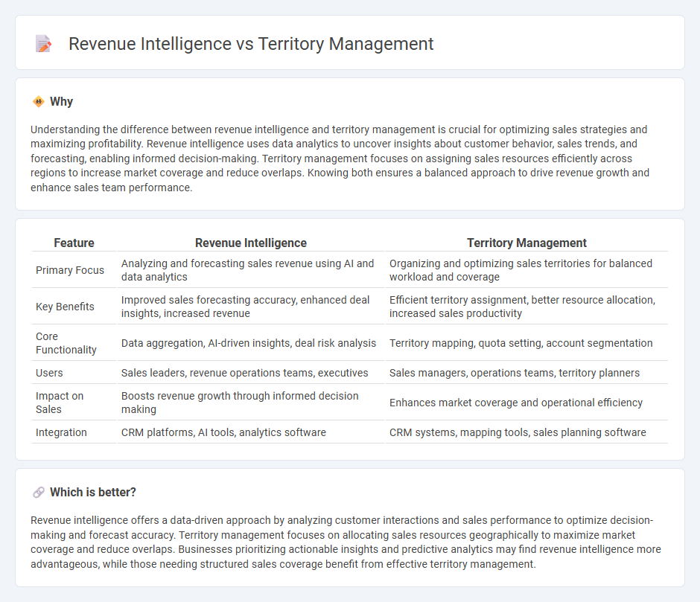This screenshot has height=602, width=700.
Task: Click cell 'Data aggregation, AI-driven insights, deal risk analysis'
Action: pos(251,343)
